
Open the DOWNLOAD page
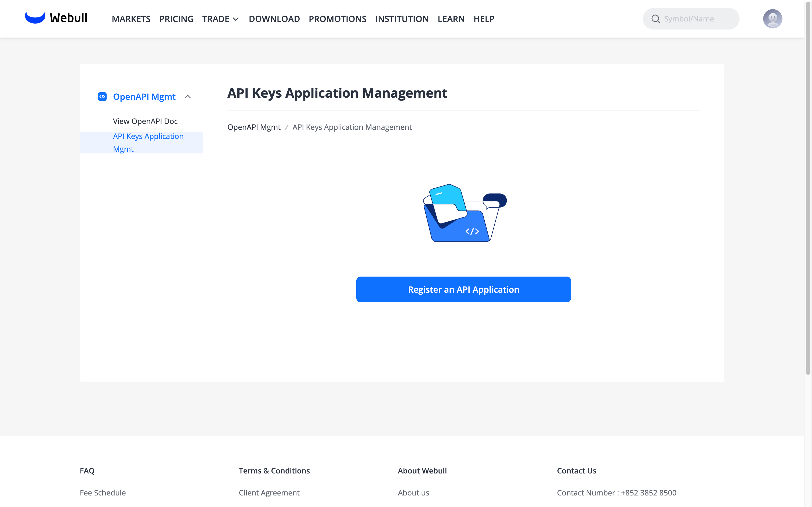274,19
